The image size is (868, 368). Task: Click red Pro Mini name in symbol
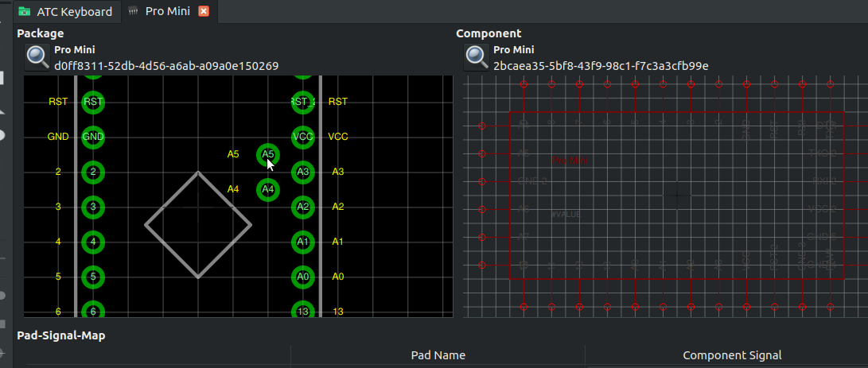tap(570, 161)
